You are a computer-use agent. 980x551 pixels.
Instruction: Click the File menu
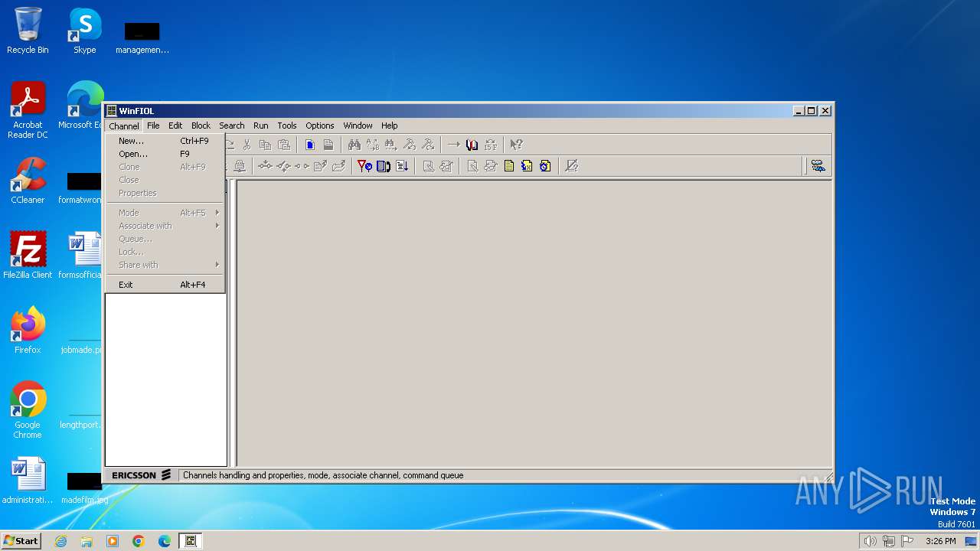click(x=153, y=126)
